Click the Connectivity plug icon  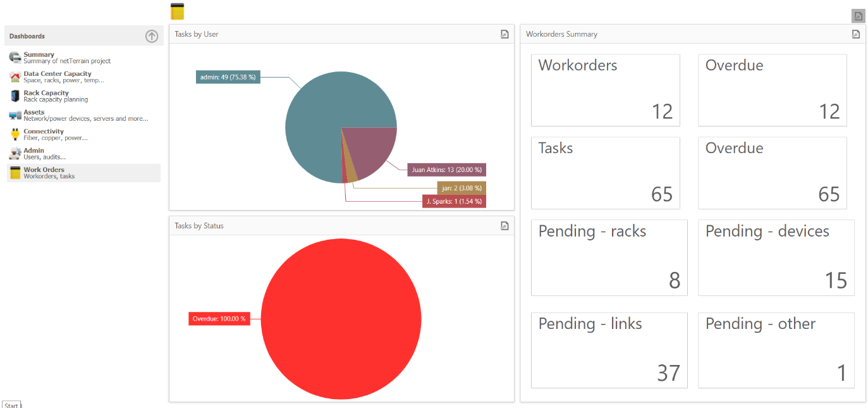tap(15, 135)
